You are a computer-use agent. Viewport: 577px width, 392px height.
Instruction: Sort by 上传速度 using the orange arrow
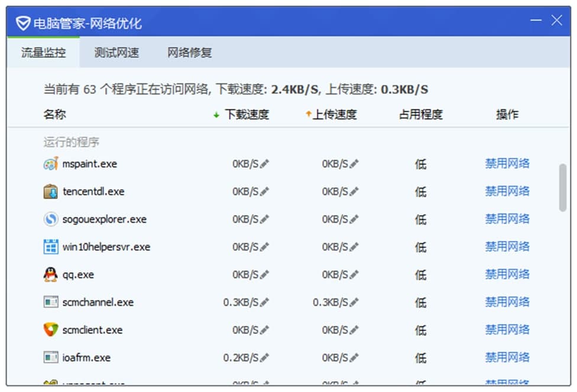[308, 114]
